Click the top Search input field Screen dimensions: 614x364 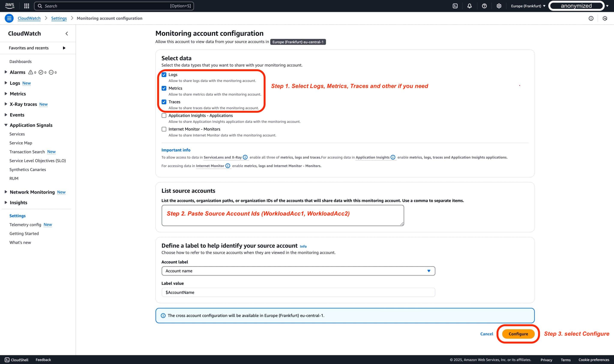(x=114, y=6)
